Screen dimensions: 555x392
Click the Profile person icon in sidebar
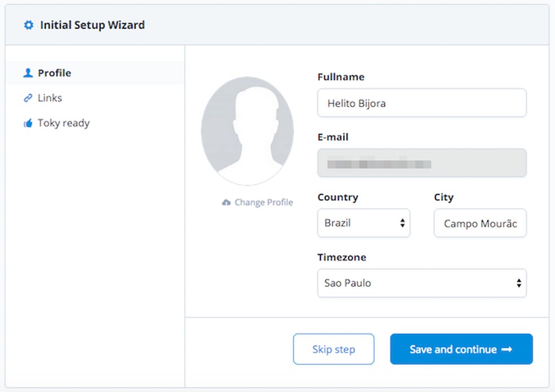click(x=28, y=73)
